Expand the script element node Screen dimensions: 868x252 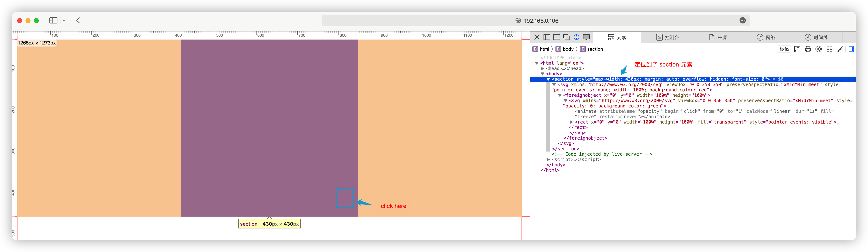click(x=548, y=159)
